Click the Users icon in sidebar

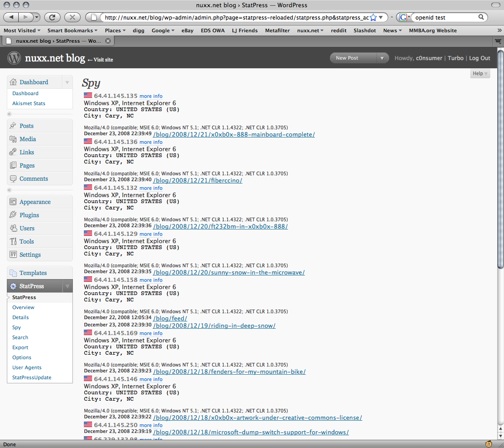(13, 228)
